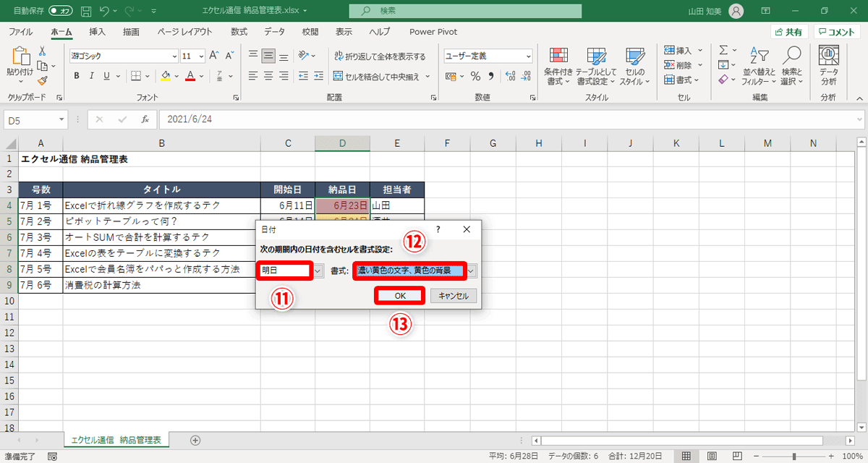Click the Increase Decimal icon
This screenshot has width=868, height=463.
click(x=509, y=76)
